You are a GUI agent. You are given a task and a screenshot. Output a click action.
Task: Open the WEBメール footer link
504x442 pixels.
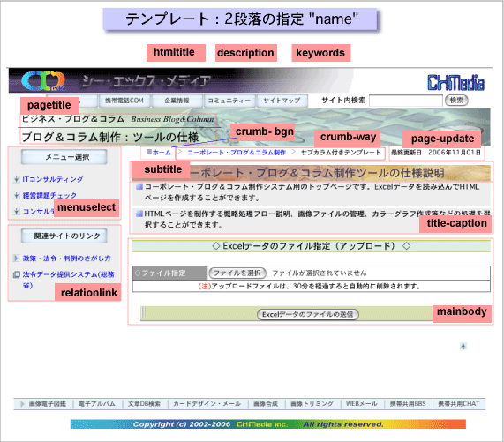tap(361, 404)
